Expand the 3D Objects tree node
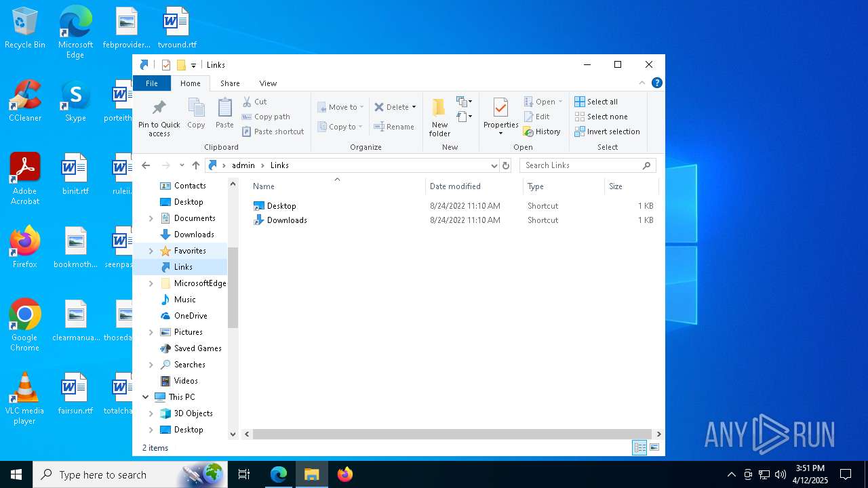This screenshot has width=868, height=488. click(x=151, y=413)
